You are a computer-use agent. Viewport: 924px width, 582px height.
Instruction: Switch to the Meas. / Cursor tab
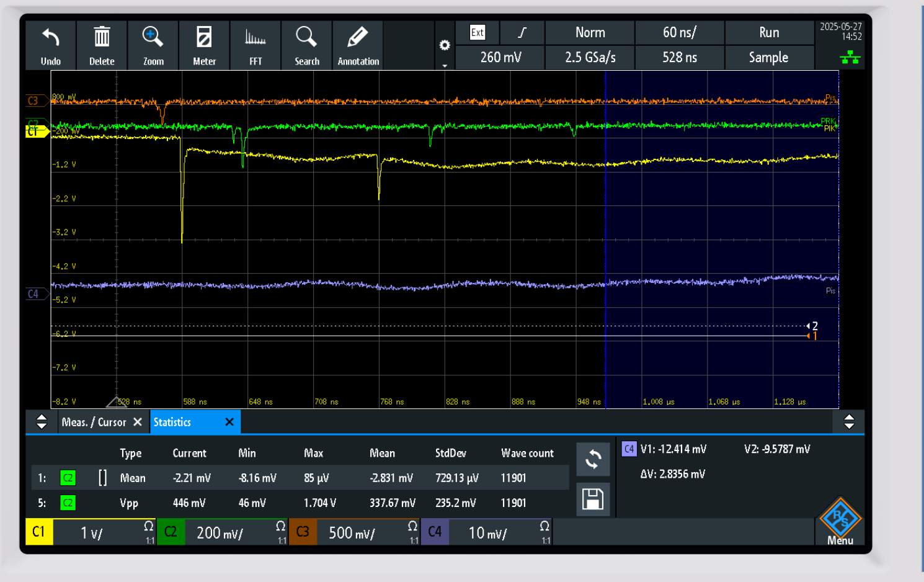point(94,422)
